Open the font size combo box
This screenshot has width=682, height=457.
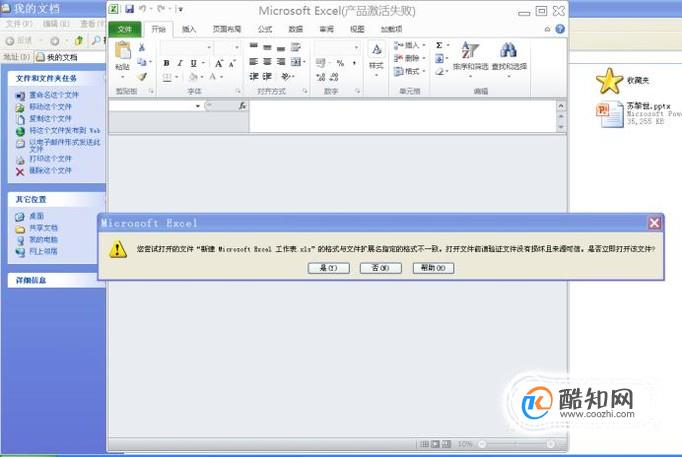click(227, 47)
